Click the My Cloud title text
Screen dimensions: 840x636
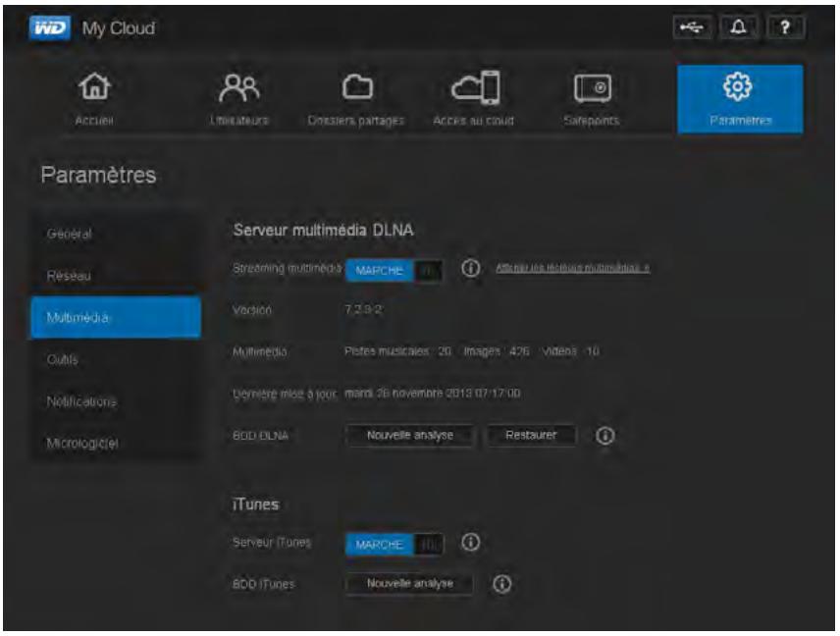point(119,28)
